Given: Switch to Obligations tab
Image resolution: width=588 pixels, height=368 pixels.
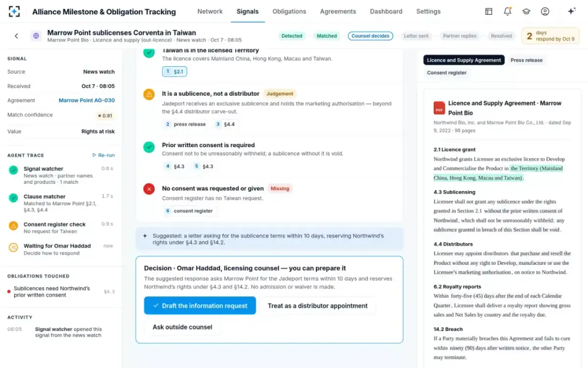Looking at the screenshot, I should [x=289, y=11].
